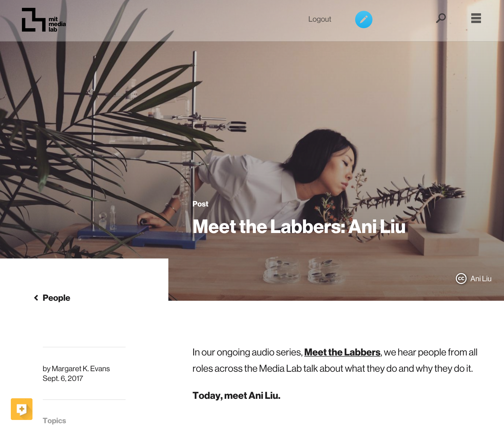Viewport: 504px width, 427px height.
Task: Click the Ani Liu photo credit
Action: coord(481,279)
